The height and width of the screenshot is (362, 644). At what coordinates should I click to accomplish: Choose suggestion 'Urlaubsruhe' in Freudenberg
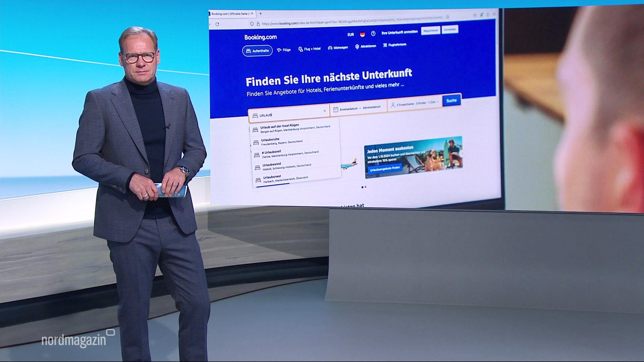pos(295,141)
